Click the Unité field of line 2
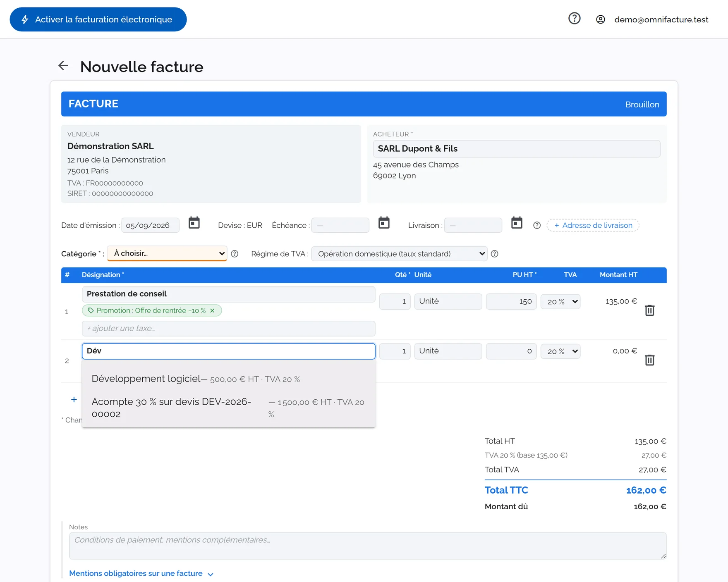 [448, 351]
